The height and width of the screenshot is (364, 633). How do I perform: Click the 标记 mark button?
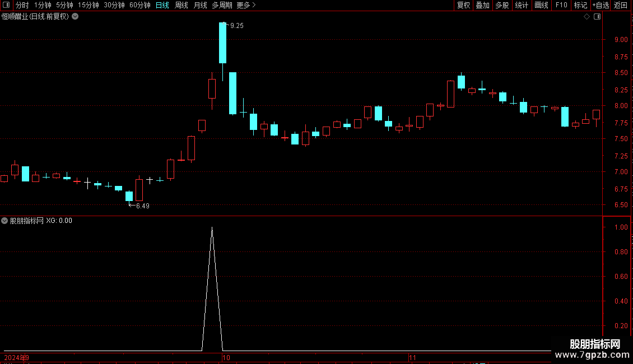point(580,5)
